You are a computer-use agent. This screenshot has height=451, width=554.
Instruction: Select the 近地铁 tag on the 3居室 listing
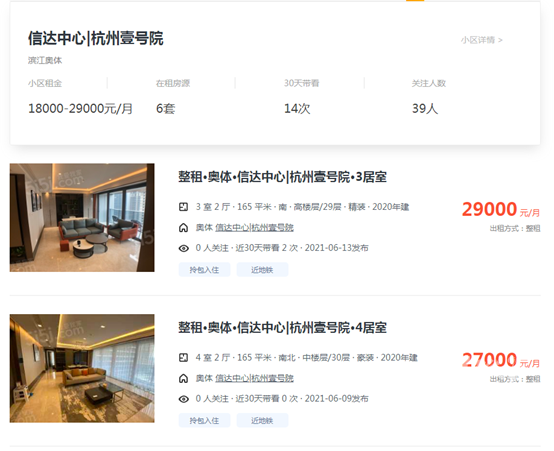[x=262, y=270]
